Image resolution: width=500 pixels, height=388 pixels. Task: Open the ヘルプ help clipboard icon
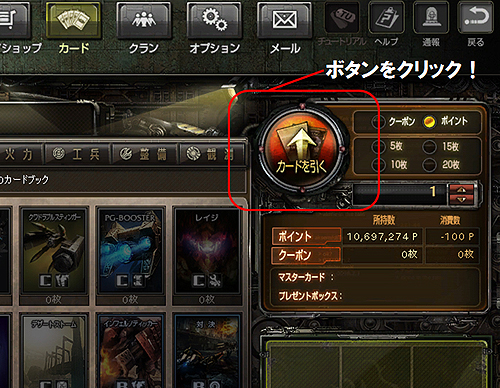386,17
